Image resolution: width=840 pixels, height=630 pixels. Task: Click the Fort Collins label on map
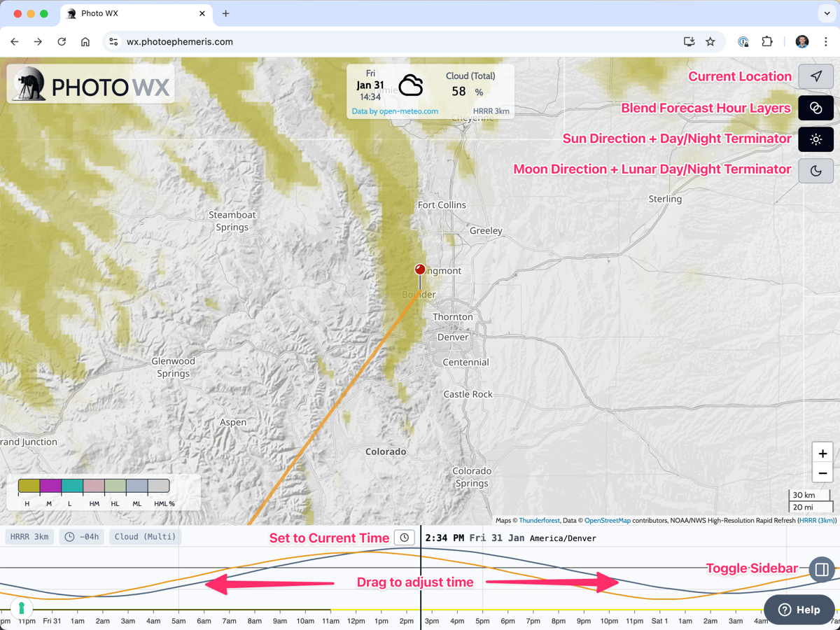(x=442, y=205)
